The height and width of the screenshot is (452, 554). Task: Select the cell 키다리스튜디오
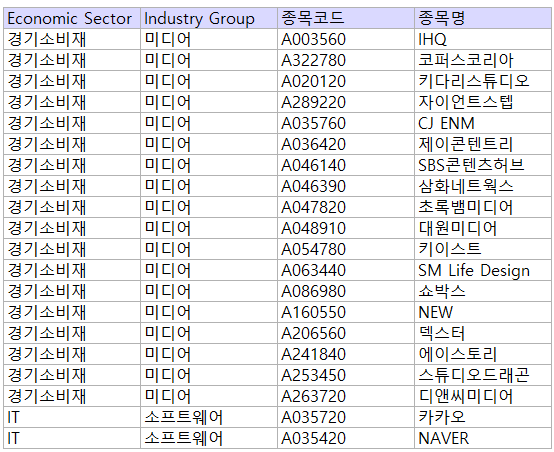click(x=483, y=81)
